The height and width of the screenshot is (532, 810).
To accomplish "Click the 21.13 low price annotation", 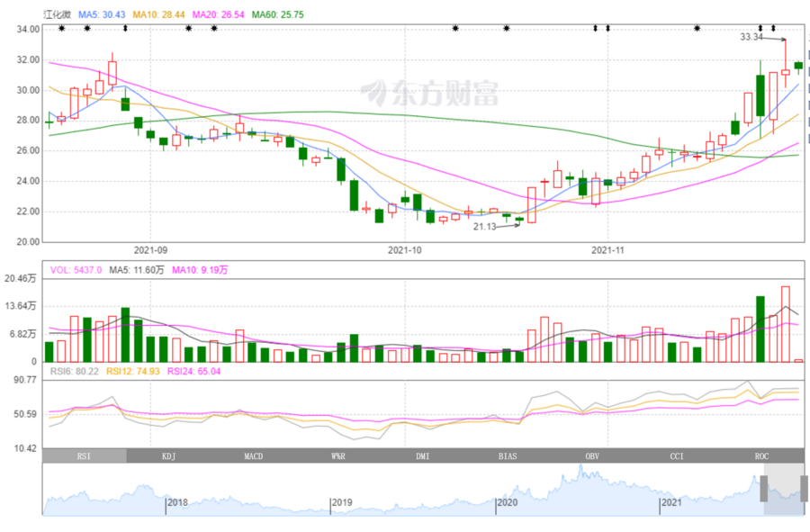I will pos(484,226).
